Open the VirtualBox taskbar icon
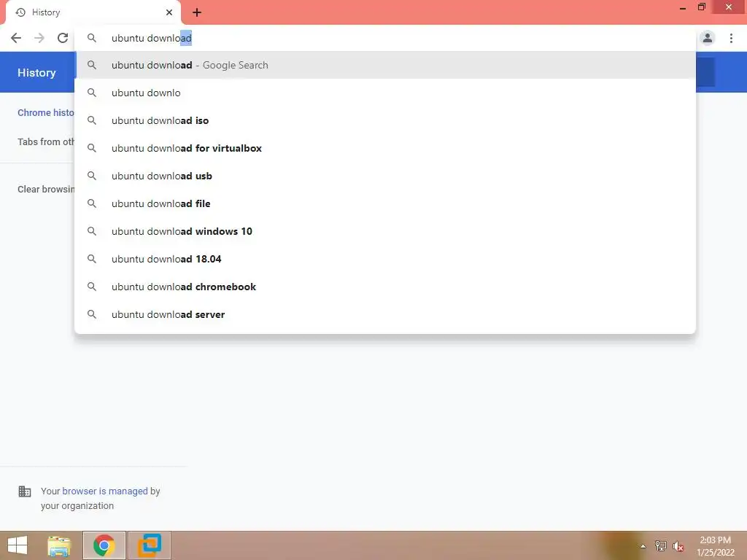This screenshot has height=560, width=747. 150,545
